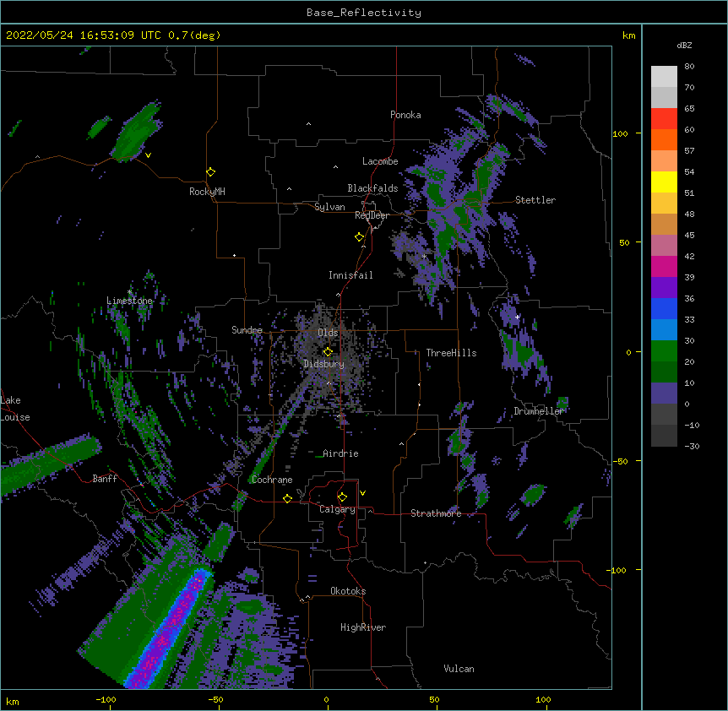Select the yellow 51-54 dBZ legend swatch

(x=664, y=182)
